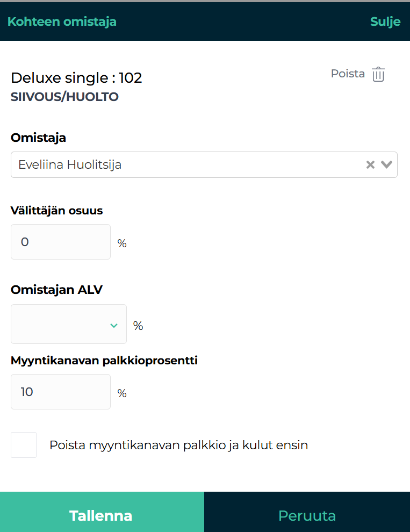The width and height of the screenshot is (410, 532).
Task: Click the Kohteen omistaja header title
Action: point(62,21)
